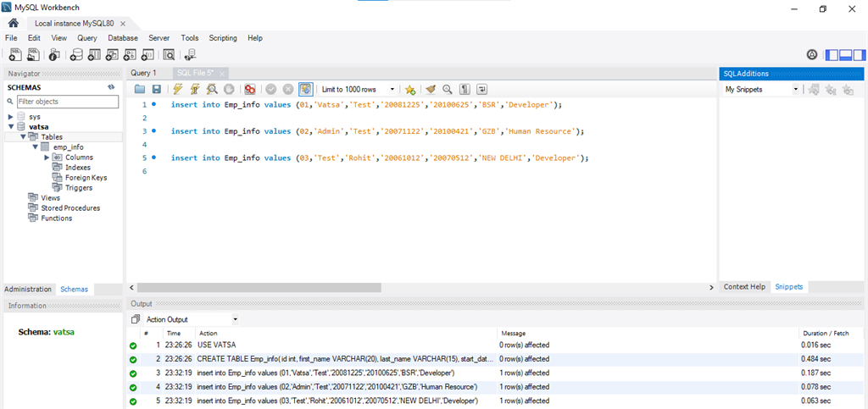
Task: Click the Filter objects search field
Action: pos(66,102)
